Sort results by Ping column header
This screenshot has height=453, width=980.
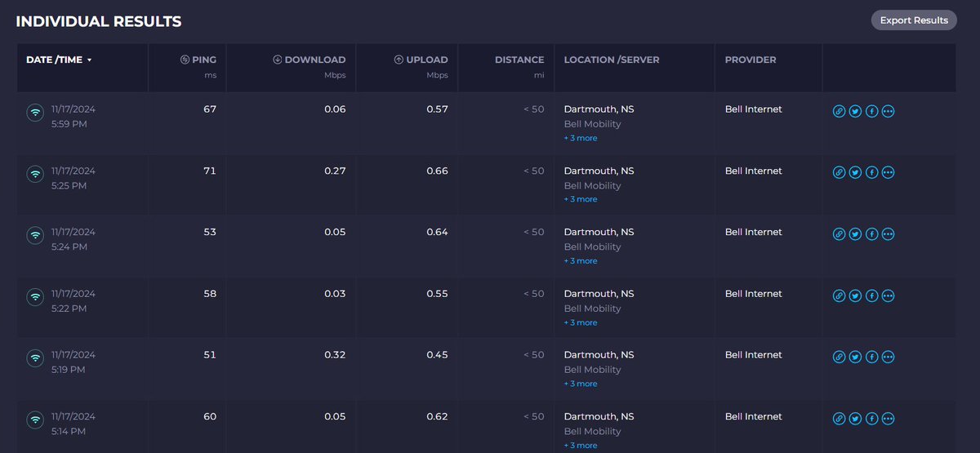pos(198,60)
